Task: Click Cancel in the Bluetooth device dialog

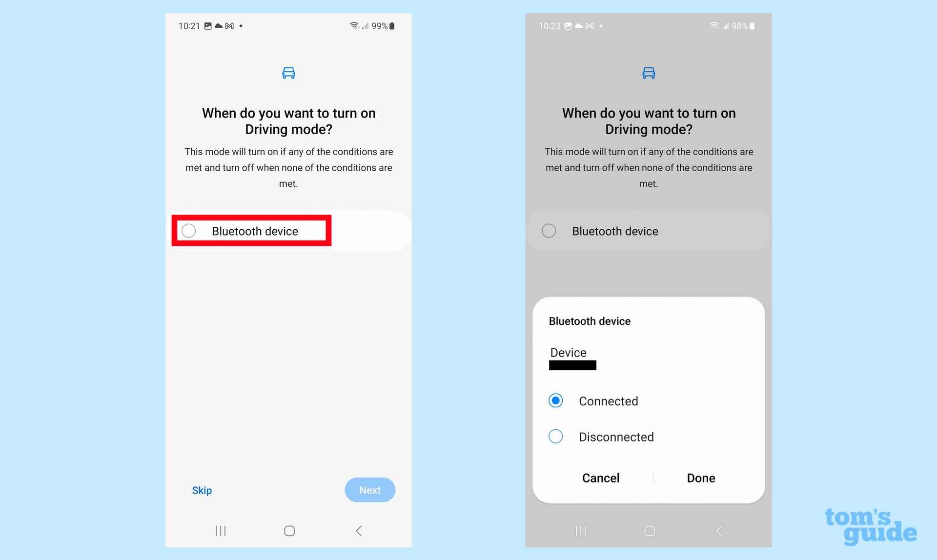Action: (600, 478)
